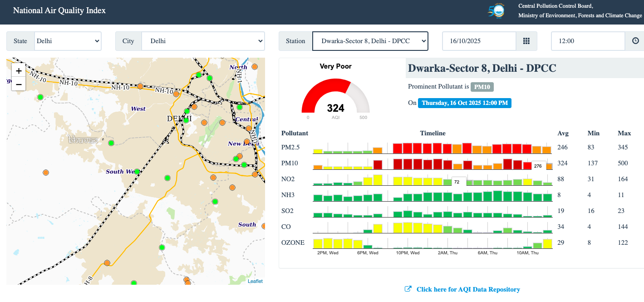
Task: Click the Leaflet attribution link
Action: (255, 281)
